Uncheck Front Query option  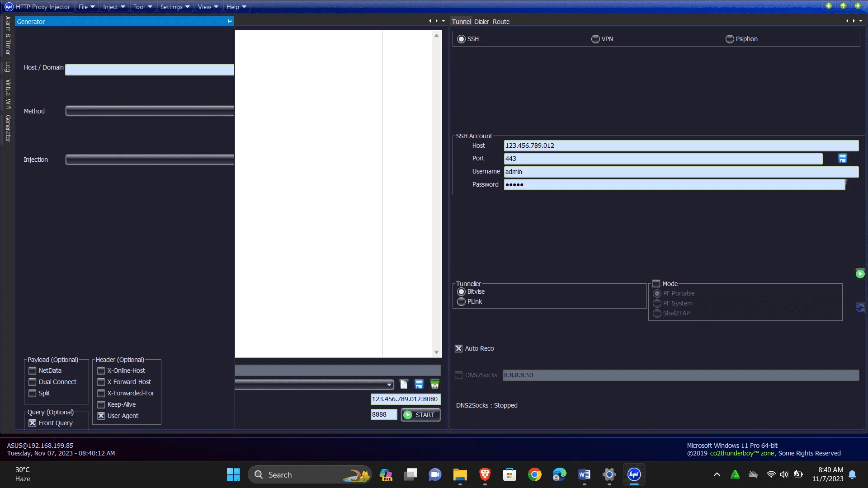coord(32,423)
